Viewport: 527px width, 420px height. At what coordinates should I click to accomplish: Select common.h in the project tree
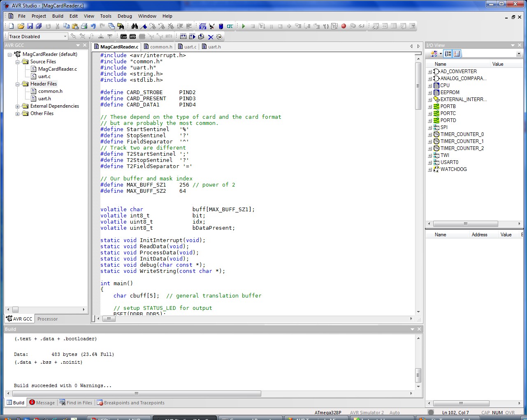[x=50, y=91]
